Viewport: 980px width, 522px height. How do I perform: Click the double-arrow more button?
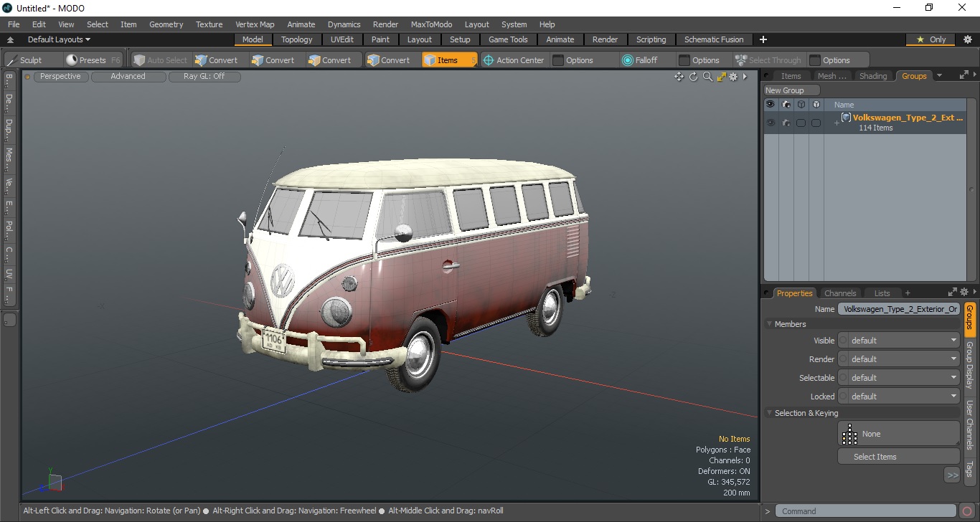[952, 475]
